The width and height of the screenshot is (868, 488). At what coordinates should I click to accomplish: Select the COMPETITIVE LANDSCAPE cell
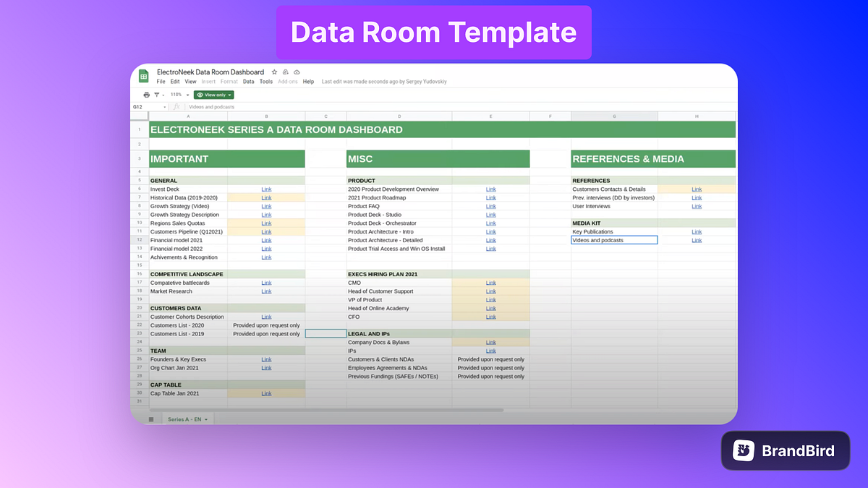point(188,275)
